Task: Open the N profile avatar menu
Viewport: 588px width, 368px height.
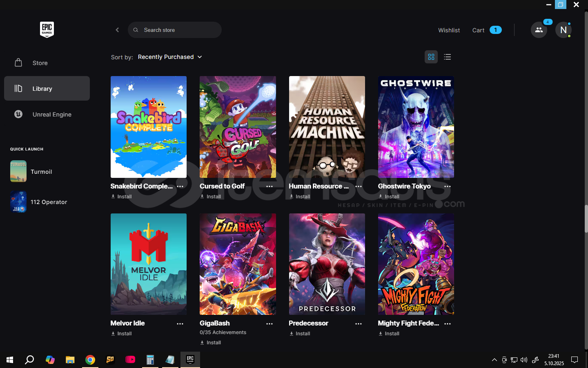Action: [563, 30]
